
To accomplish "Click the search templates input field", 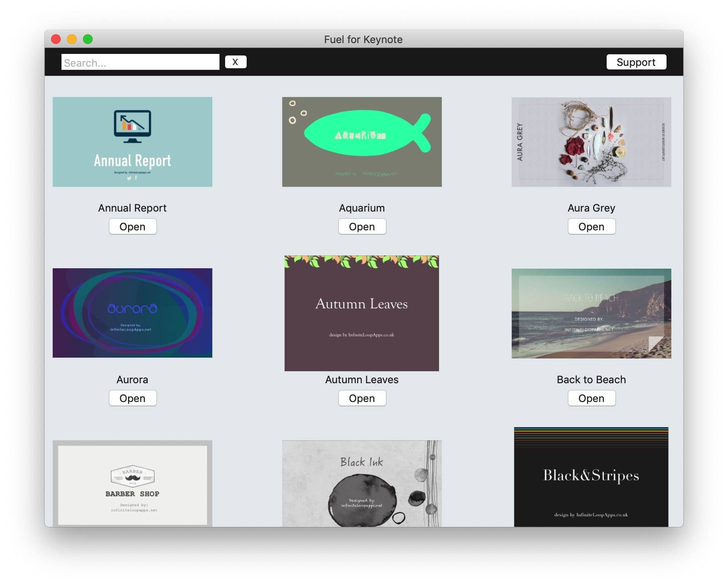I will click(140, 62).
